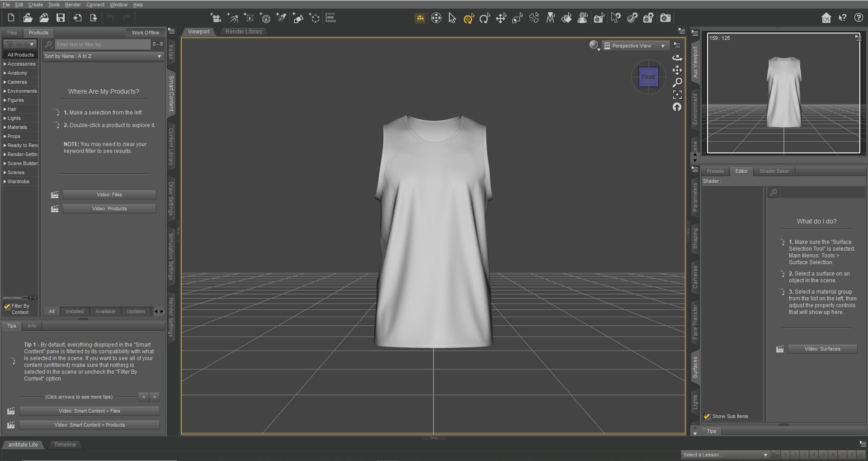
Task: Select the Universal manipulator tool
Action: [x=469, y=18]
